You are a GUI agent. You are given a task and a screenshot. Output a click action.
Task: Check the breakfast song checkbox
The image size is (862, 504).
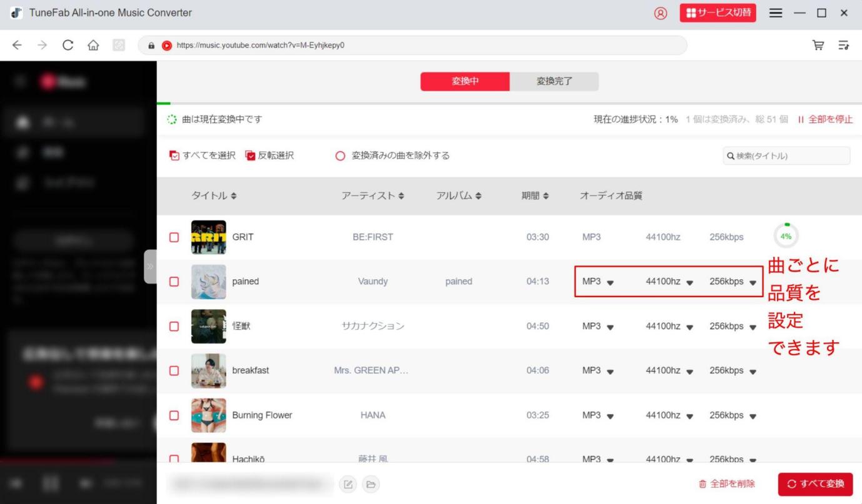(x=174, y=370)
